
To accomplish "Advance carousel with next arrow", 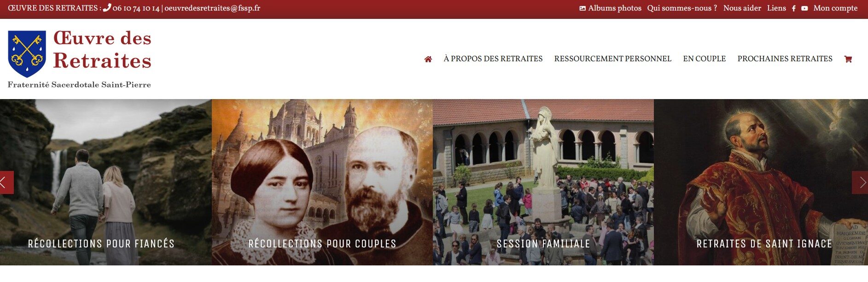I will [x=860, y=182].
